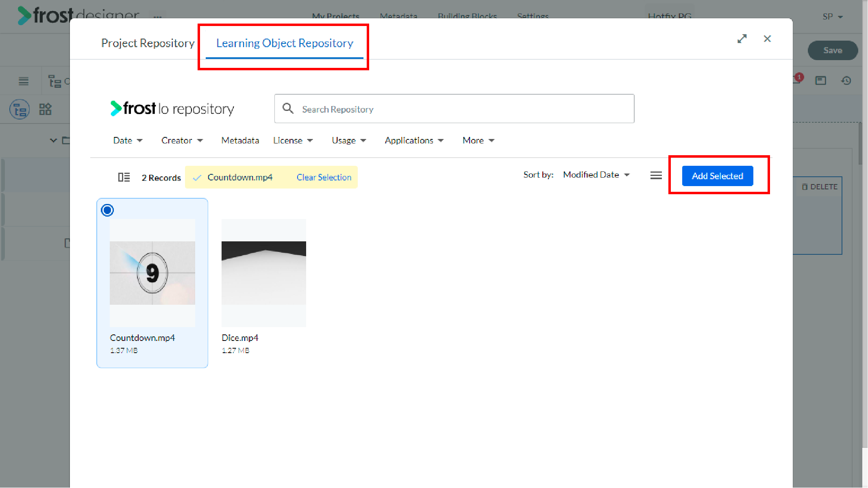This screenshot has height=488, width=868.
Task: Expand the repository dialog to full screen
Action: 742,39
